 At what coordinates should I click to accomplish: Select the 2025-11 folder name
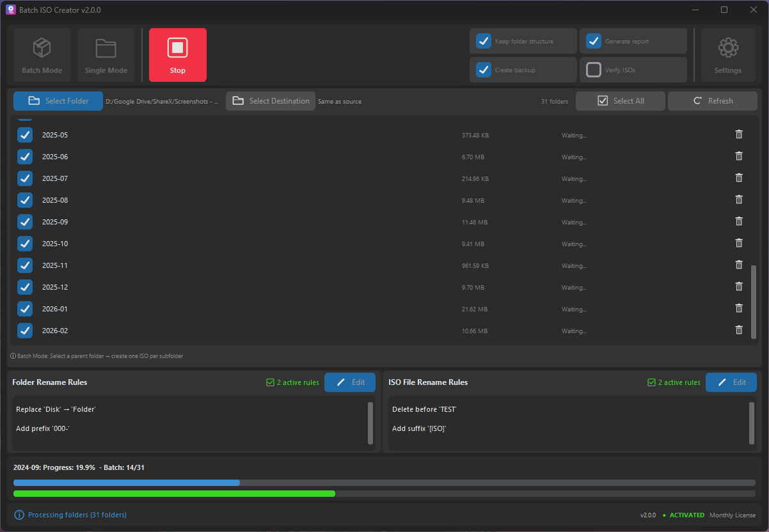(55, 265)
